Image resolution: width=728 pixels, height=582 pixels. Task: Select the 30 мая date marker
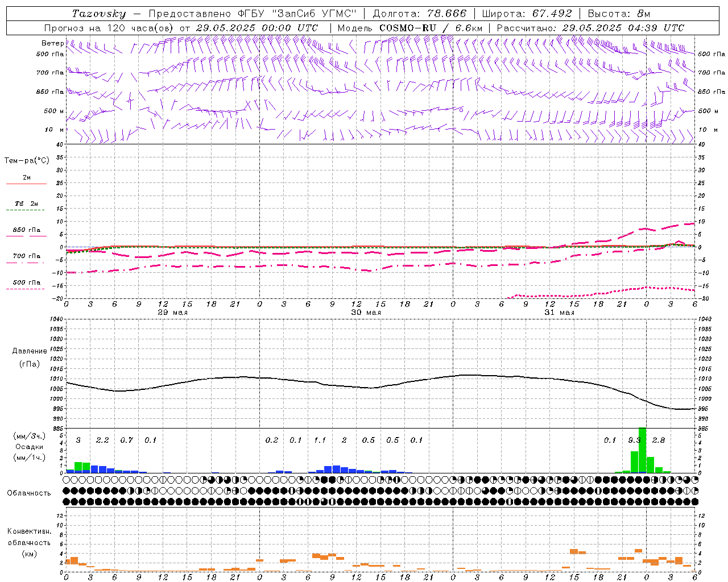click(x=366, y=313)
